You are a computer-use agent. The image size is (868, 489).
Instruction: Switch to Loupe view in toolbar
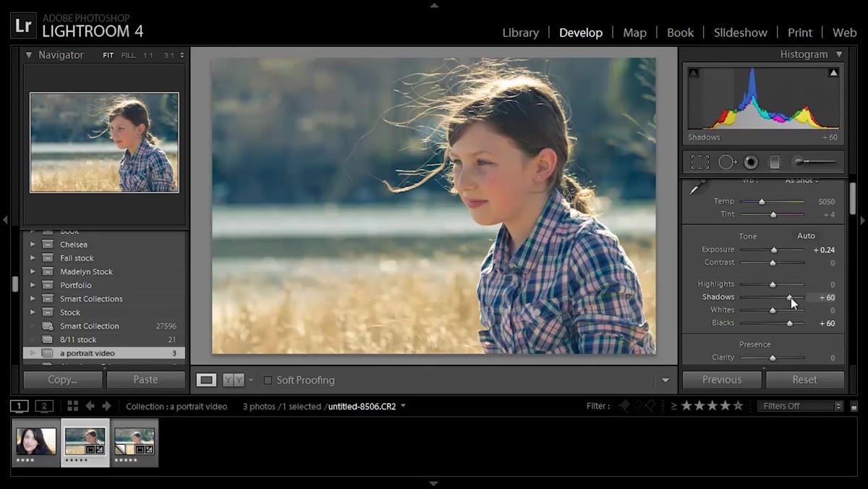[x=207, y=380]
